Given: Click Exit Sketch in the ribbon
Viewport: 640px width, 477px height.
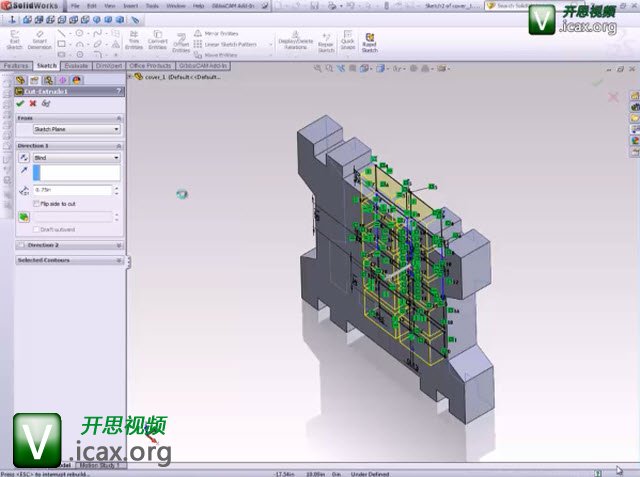Looking at the screenshot, I should pos(14,40).
